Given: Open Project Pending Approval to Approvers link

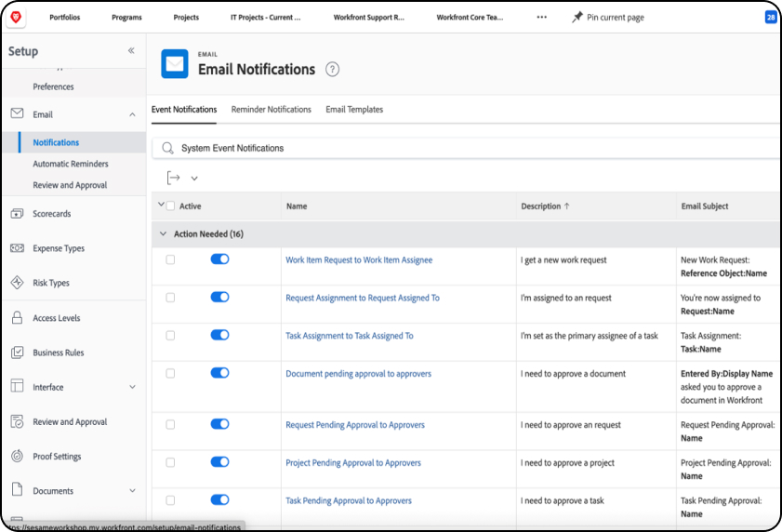Looking at the screenshot, I should pos(353,462).
